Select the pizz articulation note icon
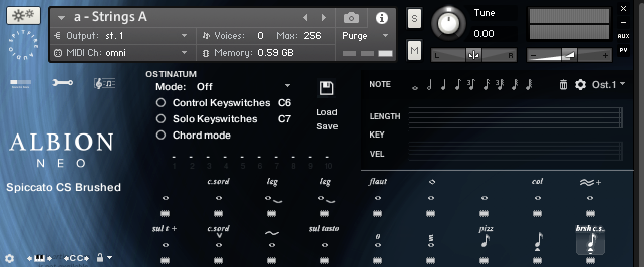 (485, 241)
